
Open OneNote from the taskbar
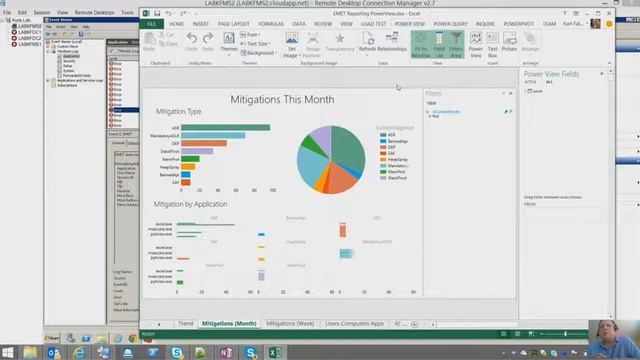pos(226,352)
